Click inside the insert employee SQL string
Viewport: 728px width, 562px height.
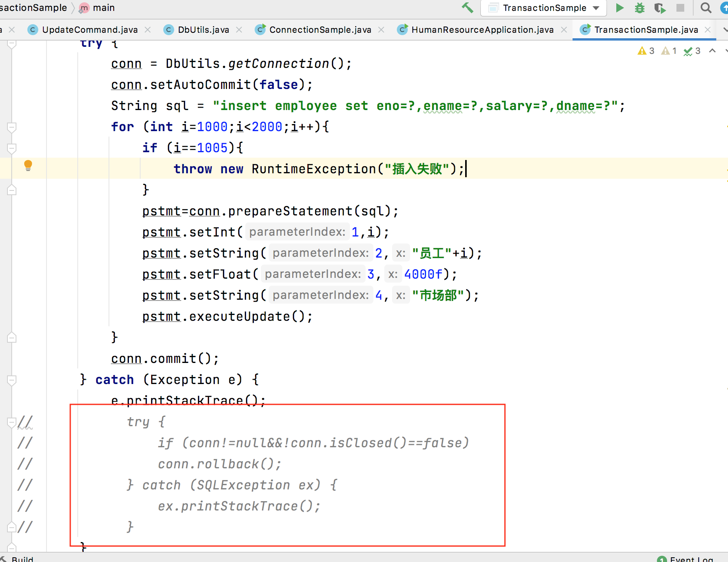pos(415,106)
